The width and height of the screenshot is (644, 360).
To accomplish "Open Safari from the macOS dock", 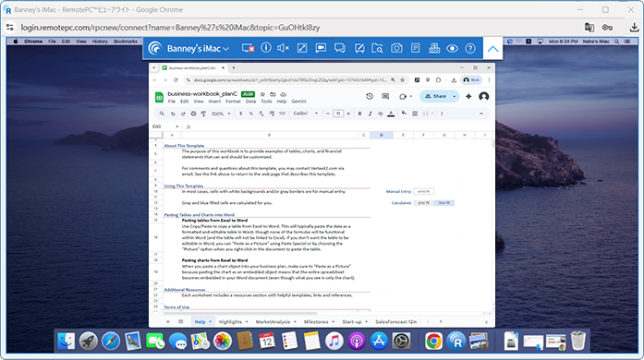I will pos(111,341).
